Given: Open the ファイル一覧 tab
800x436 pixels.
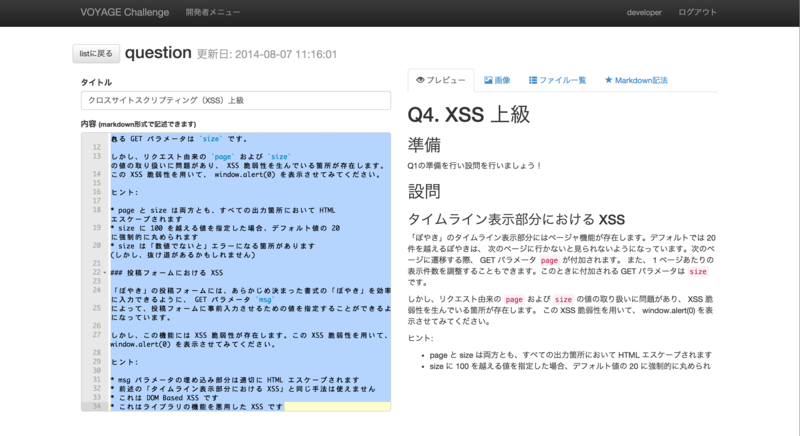Looking at the screenshot, I should click(557, 80).
